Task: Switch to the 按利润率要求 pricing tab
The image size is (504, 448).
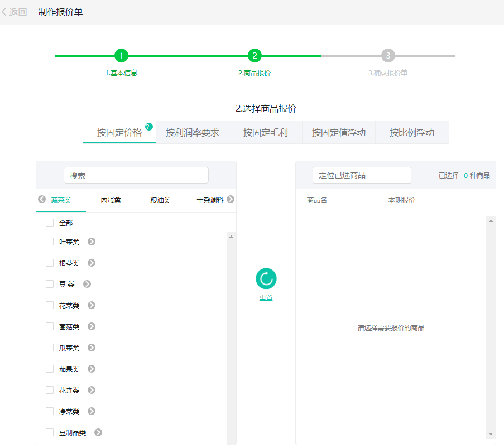Action: [x=192, y=132]
